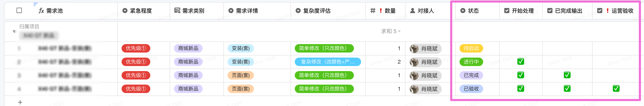Click the 需求详情 column header
The image size is (644, 106).
247,11
